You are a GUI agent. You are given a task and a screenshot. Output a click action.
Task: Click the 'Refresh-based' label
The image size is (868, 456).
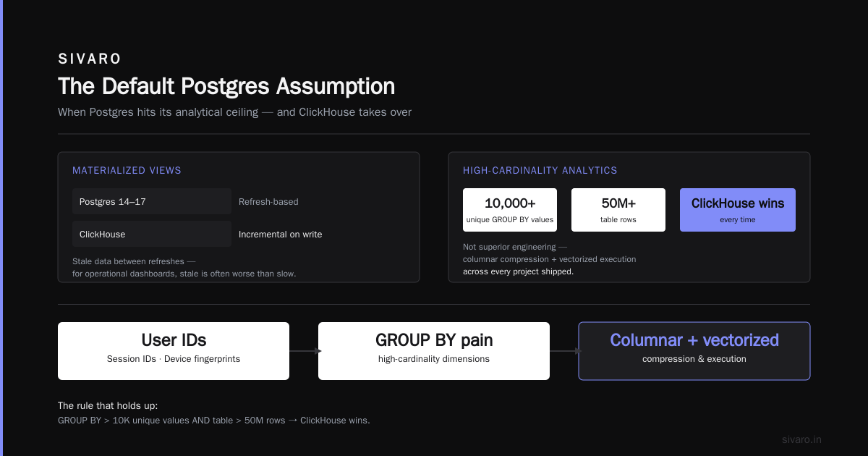(x=268, y=202)
